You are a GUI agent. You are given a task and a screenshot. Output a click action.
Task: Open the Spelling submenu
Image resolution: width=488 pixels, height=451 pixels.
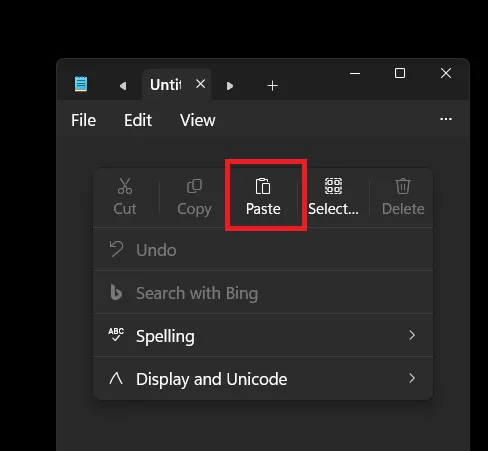tap(263, 335)
